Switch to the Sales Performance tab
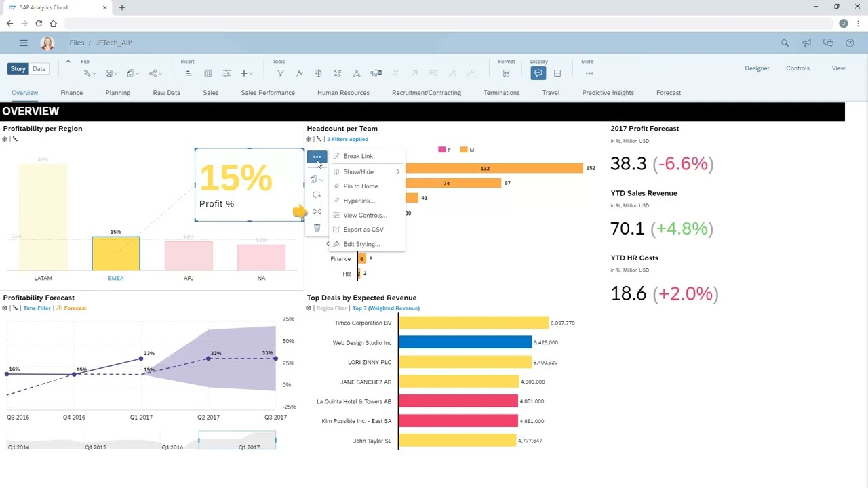Image resolution: width=868 pixels, height=488 pixels. coord(268,93)
